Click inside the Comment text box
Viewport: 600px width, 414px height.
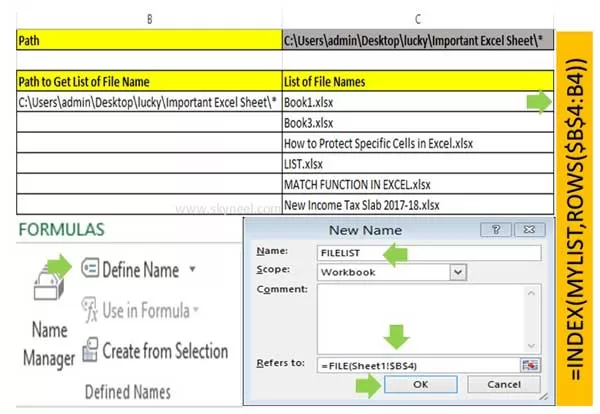click(421, 319)
